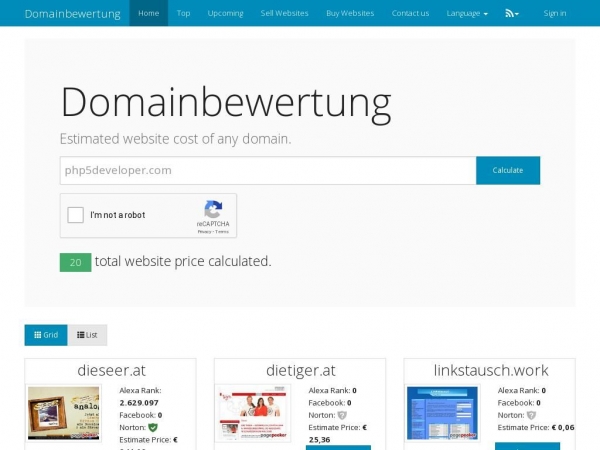The height and width of the screenshot is (450, 600).
Task: Switch to Grid view
Action: 47,335
